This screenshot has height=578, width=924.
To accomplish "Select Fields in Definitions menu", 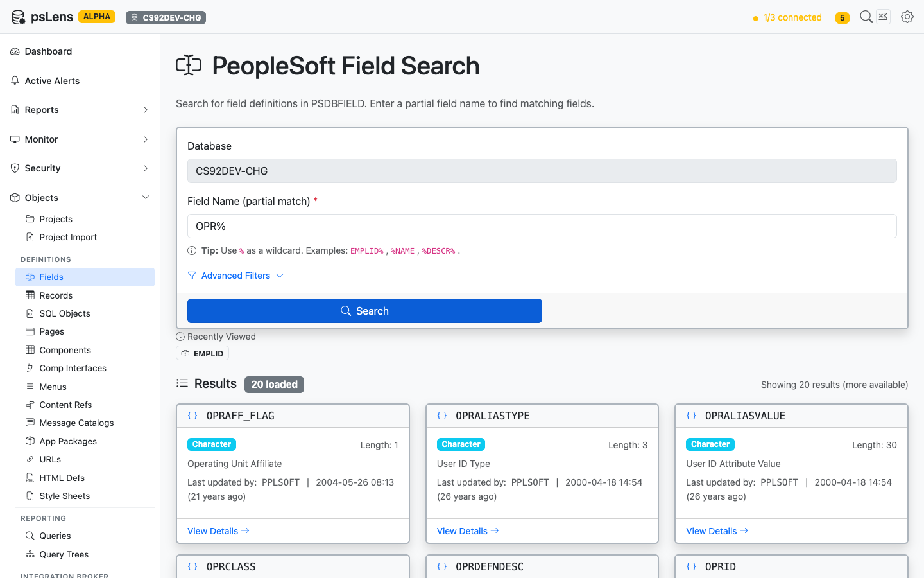I will (85, 277).
